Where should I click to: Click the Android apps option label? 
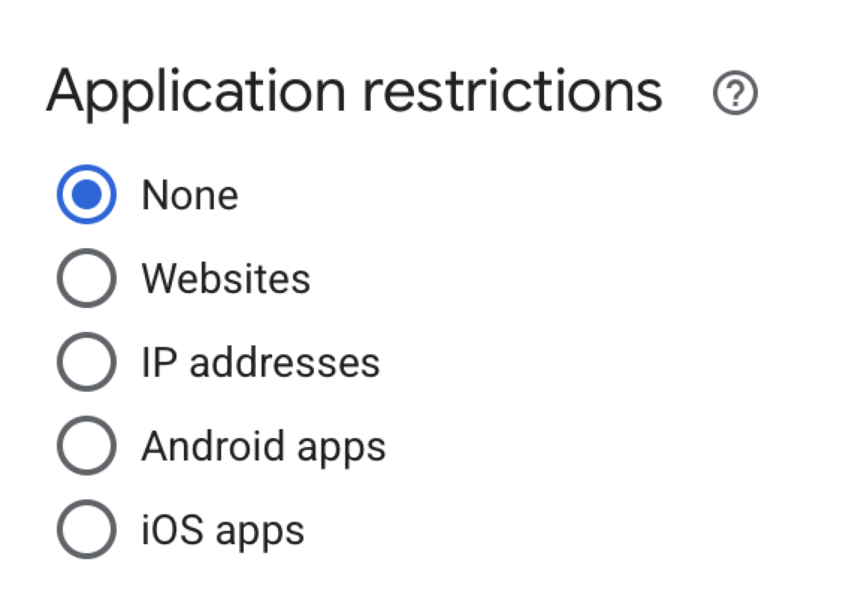tap(263, 446)
